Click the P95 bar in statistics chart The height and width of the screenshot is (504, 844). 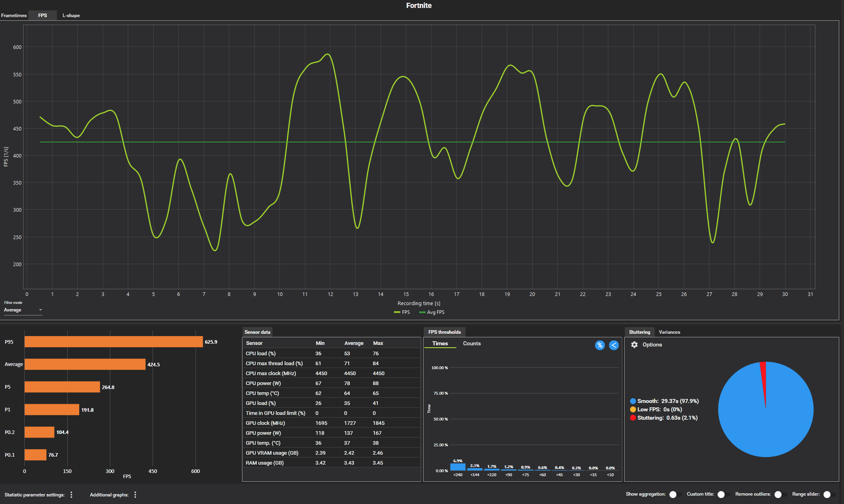(113, 342)
